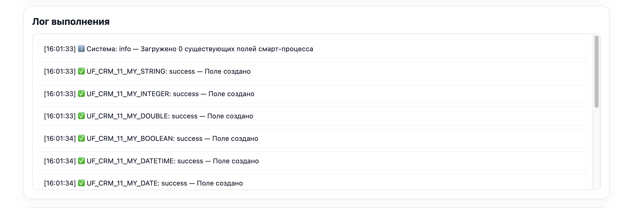Click the green checkmark beside UF_CRM_11_MY_DATE
Viewport: 644px width, 208px height.
[x=81, y=183]
